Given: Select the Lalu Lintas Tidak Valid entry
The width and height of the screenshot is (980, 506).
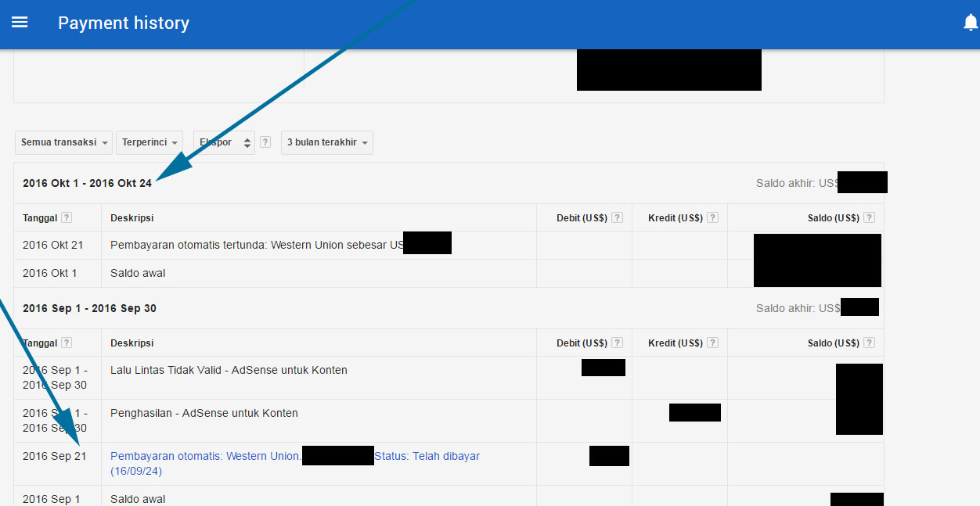Looking at the screenshot, I should click(230, 370).
